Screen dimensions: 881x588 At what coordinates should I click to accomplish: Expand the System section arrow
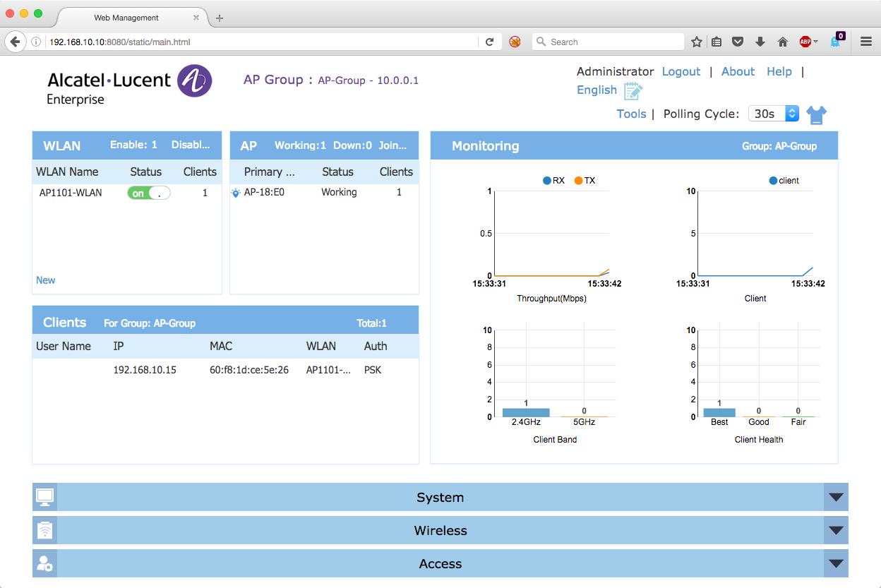click(x=836, y=497)
